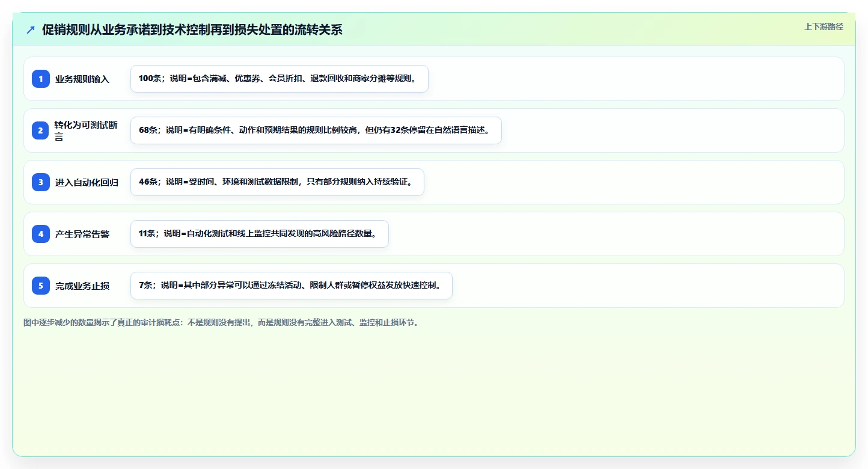This screenshot has width=868, height=469.
Task: Click the 产生异常告警 step label
Action: 82,234
